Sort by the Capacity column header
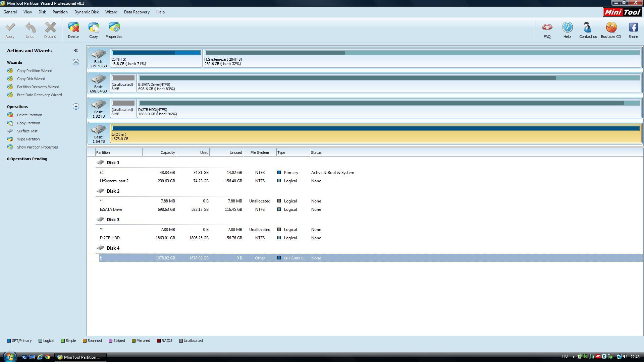The height and width of the screenshot is (362, 644). 159,153
